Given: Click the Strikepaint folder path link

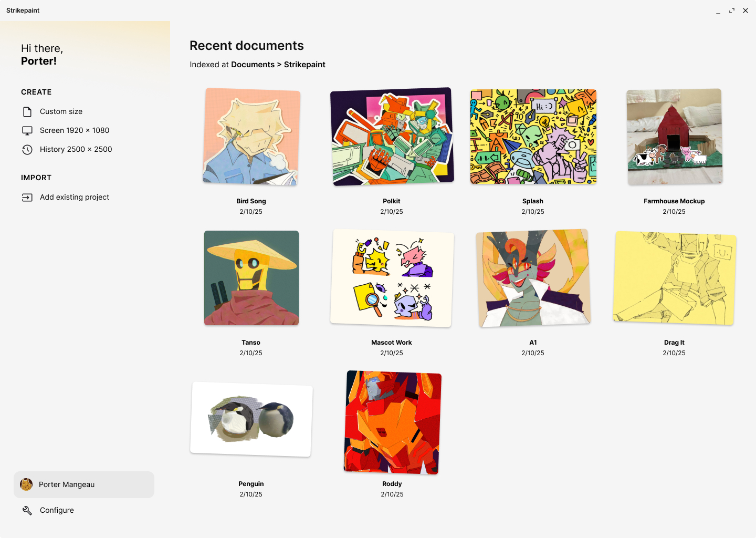Looking at the screenshot, I should click(x=304, y=65).
